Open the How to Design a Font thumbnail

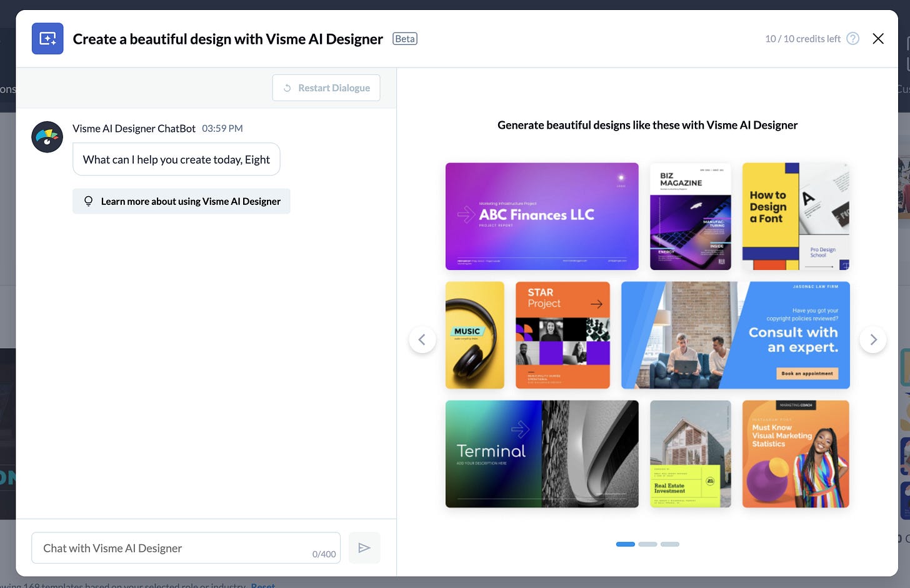click(796, 216)
